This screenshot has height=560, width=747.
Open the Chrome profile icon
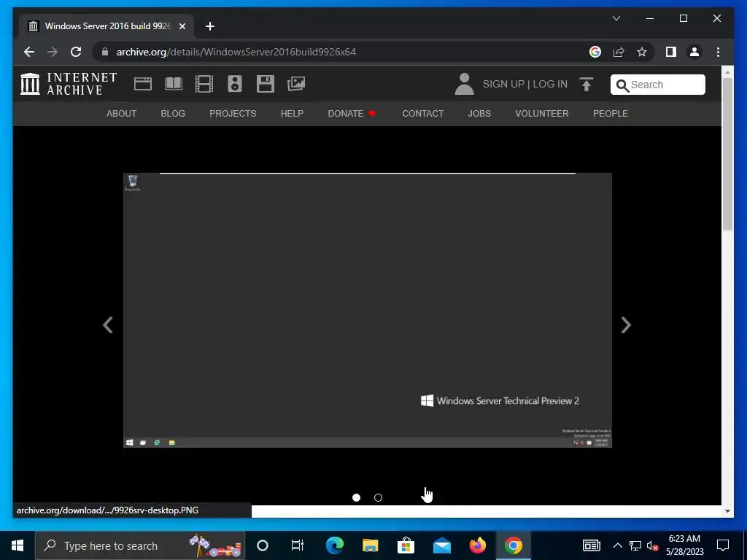point(694,52)
